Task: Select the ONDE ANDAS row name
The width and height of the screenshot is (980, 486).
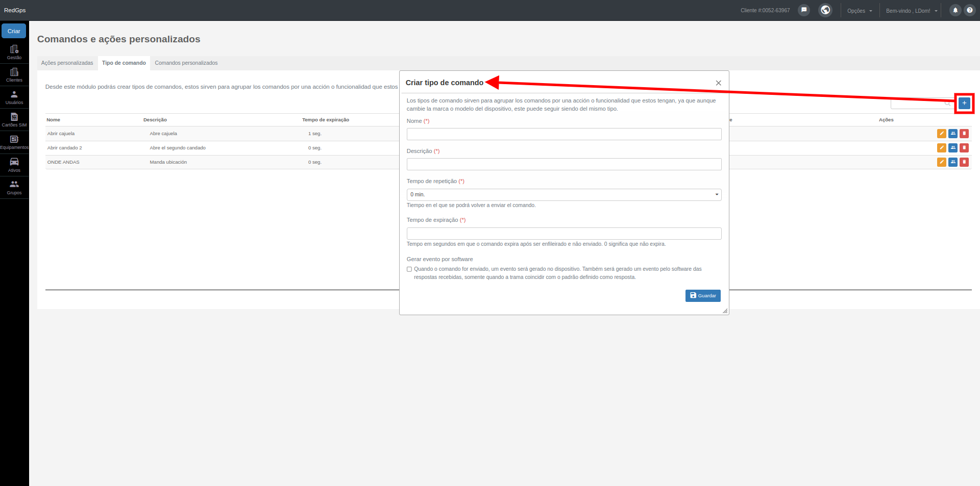Action: pyautogui.click(x=63, y=162)
